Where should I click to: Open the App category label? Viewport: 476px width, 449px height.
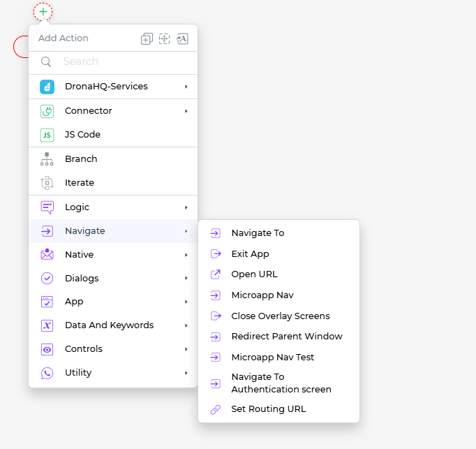pos(74,302)
